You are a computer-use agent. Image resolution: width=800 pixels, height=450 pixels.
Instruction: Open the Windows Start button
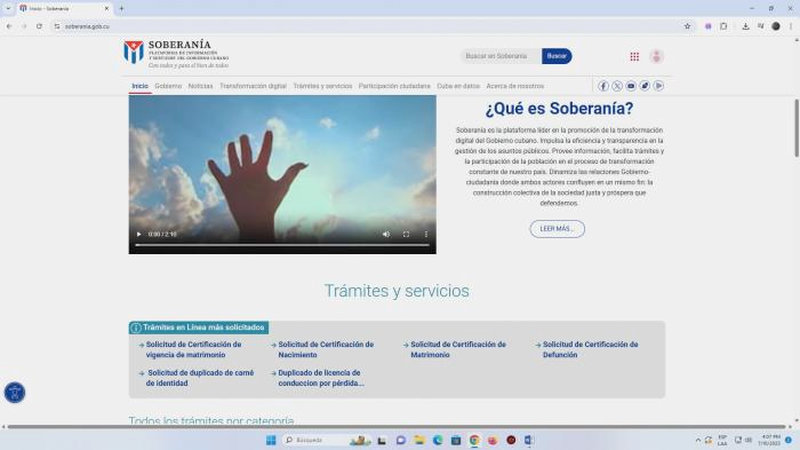point(271,440)
